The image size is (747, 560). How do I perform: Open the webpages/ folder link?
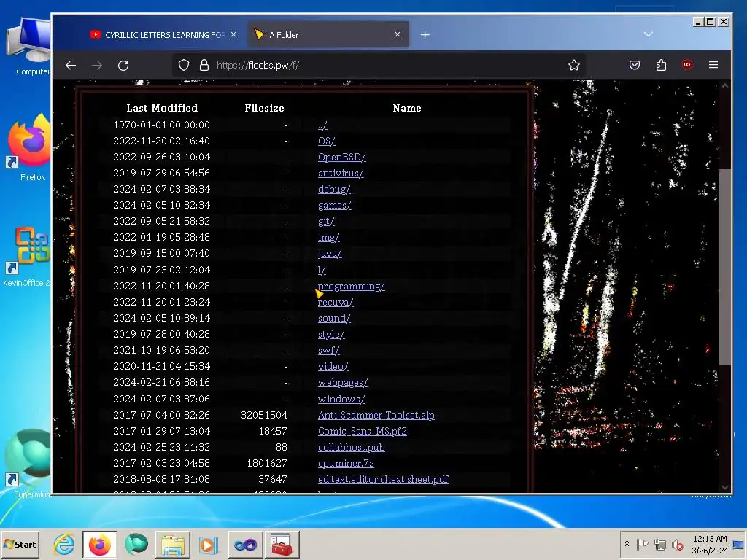[343, 382]
